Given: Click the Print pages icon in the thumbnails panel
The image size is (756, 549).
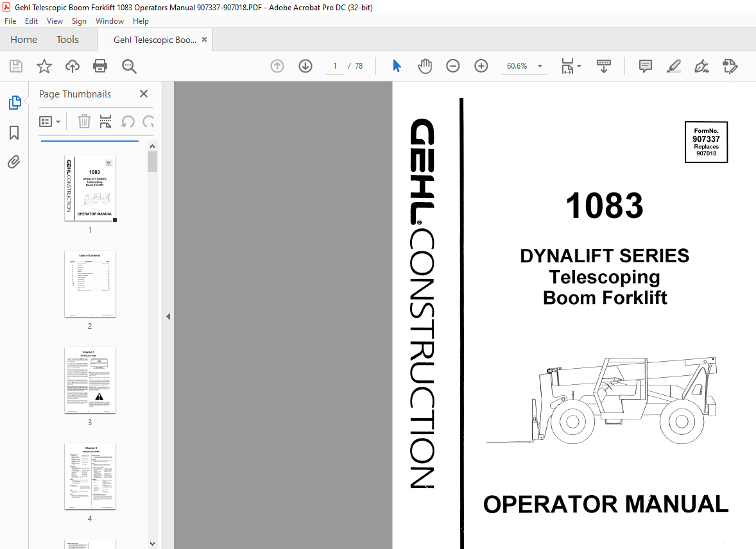Looking at the screenshot, I should [x=106, y=121].
